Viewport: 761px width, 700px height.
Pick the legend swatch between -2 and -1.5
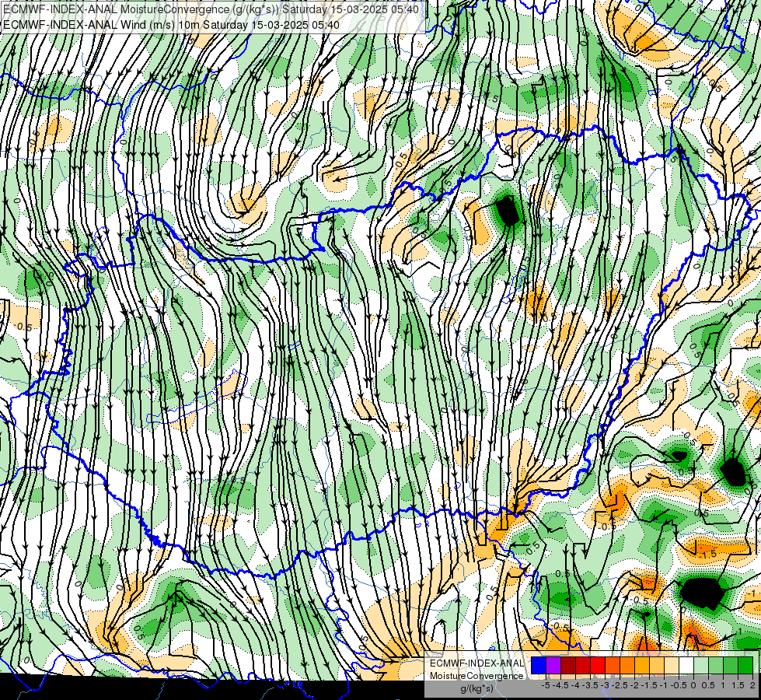[x=642, y=665]
